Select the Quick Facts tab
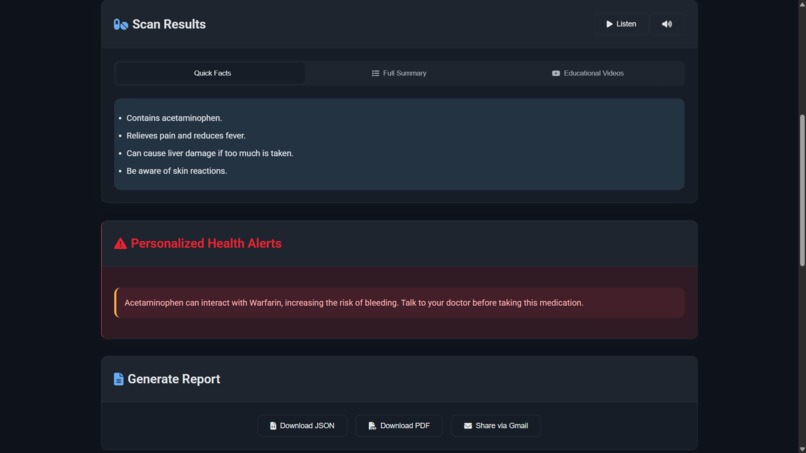This screenshot has width=806, height=453. click(x=210, y=73)
